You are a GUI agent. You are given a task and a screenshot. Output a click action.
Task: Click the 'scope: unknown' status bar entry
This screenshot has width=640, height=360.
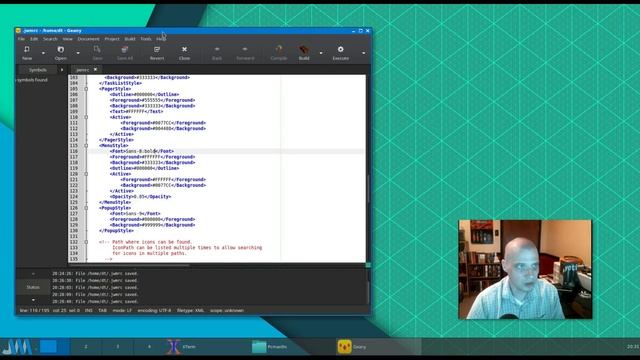pyautogui.click(x=227, y=311)
